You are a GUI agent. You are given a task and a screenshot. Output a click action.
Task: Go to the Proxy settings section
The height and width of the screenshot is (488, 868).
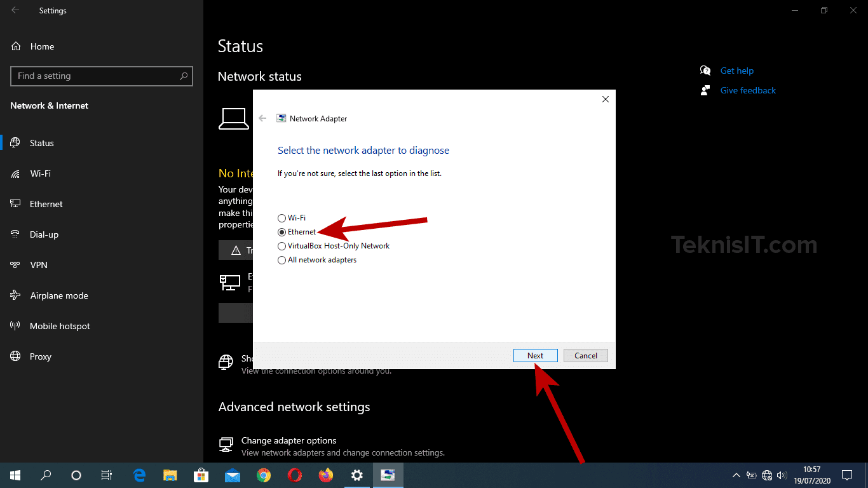tap(40, 356)
